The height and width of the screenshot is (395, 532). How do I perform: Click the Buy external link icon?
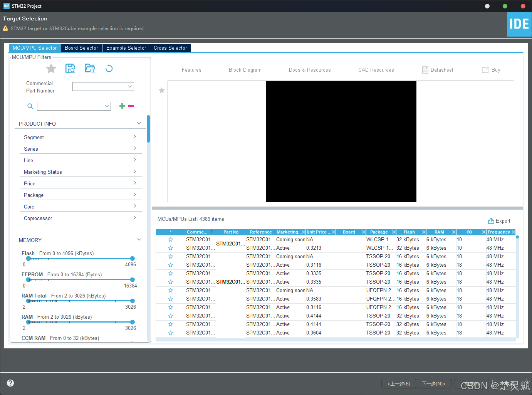coord(485,70)
